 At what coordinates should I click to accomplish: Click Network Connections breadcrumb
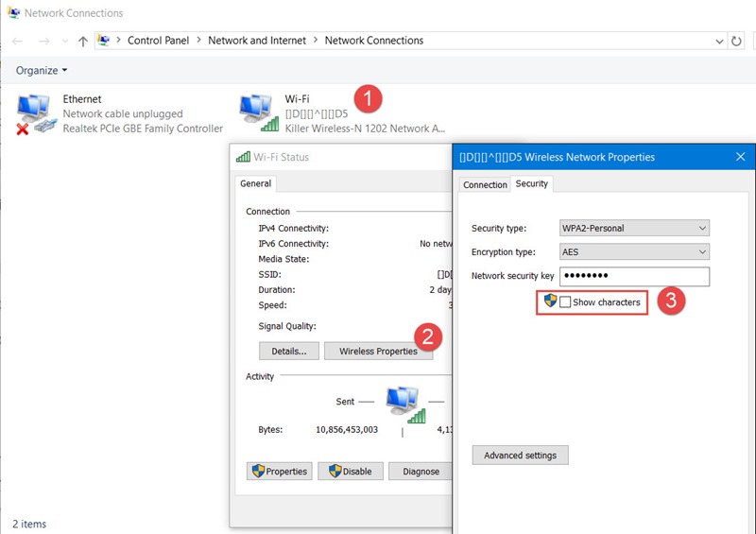374,41
